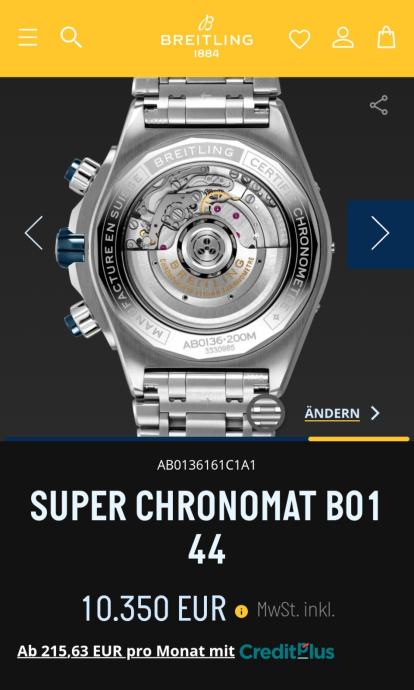This screenshot has width=414, height=690.
Task: Open the user account icon
Action: click(x=343, y=37)
